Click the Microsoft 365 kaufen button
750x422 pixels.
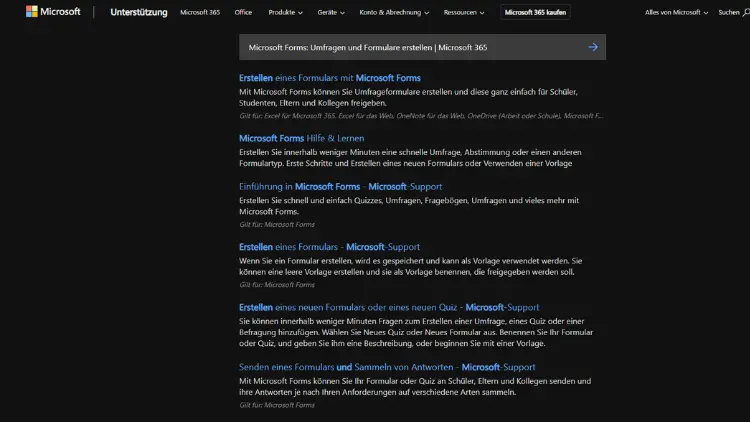coord(535,12)
